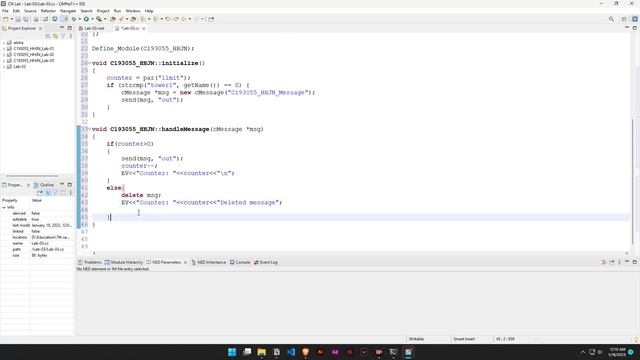Open the Navigate menu
The width and height of the screenshot is (640, 360).
[68, 11]
